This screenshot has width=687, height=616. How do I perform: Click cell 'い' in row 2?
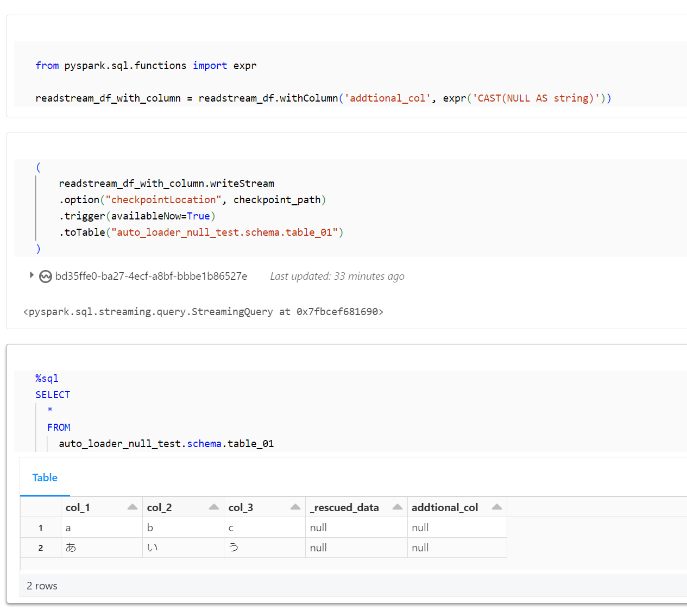(183, 548)
